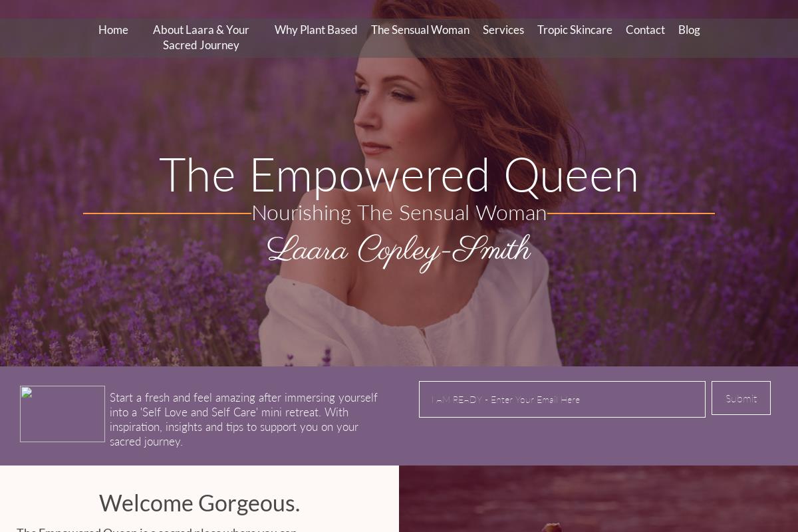Viewport: 798px width, 532px height.
Task: Submit the email signup form
Action: point(741,398)
